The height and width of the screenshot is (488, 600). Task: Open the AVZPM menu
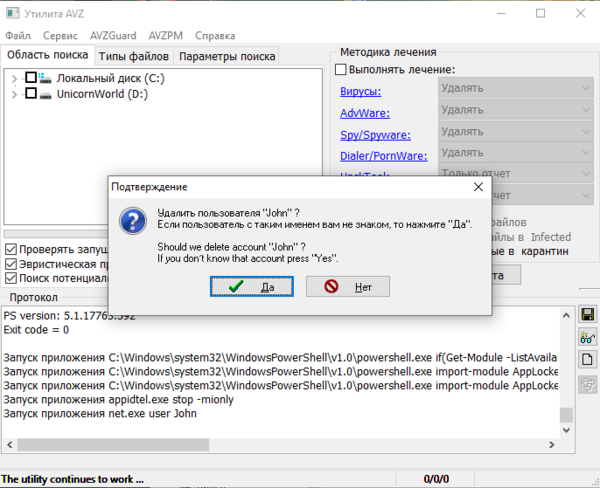[166, 36]
